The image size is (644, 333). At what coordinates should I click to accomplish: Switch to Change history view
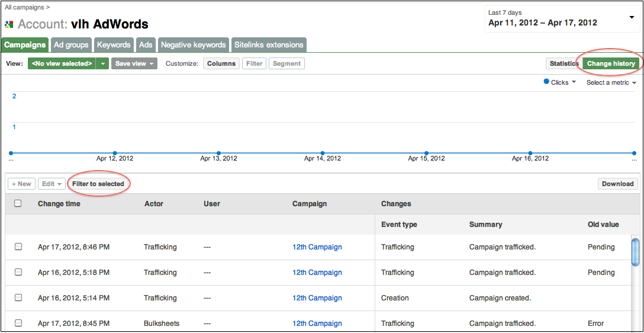[611, 64]
